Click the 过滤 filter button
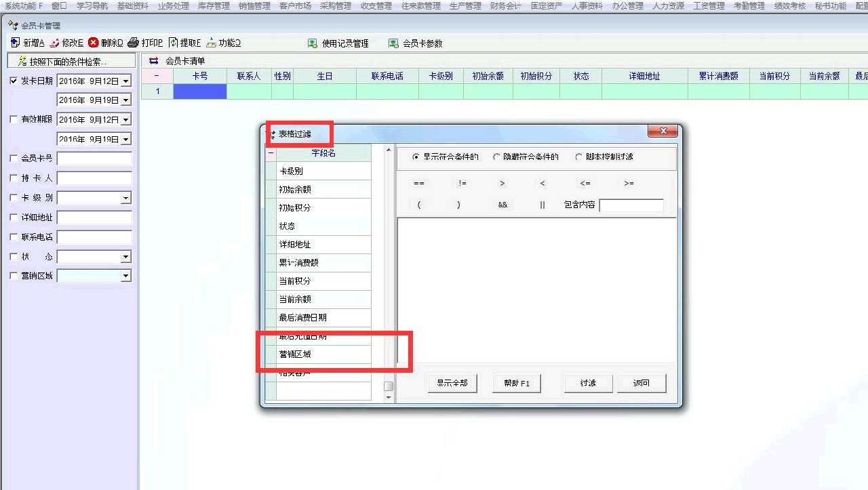Image resolution: width=868 pixels, height=490 pixels. [x=588, y=383]
